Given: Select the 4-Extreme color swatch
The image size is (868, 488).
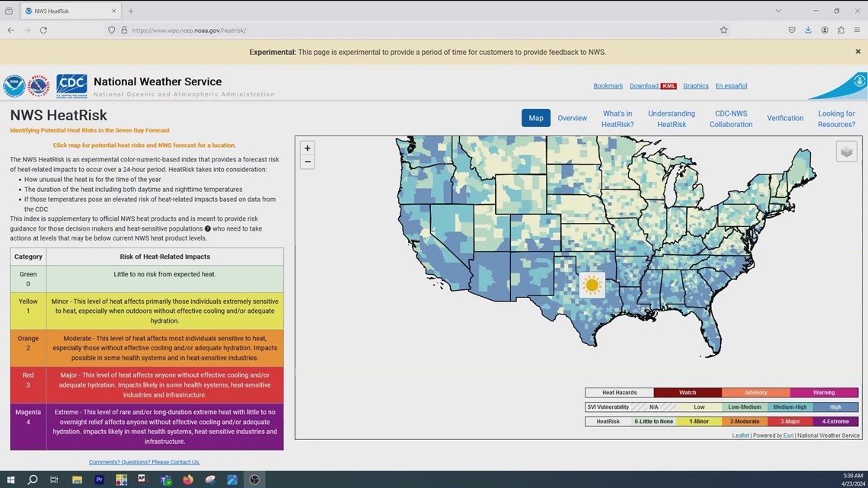Looking at the screenshot, I should pos(836,421).
